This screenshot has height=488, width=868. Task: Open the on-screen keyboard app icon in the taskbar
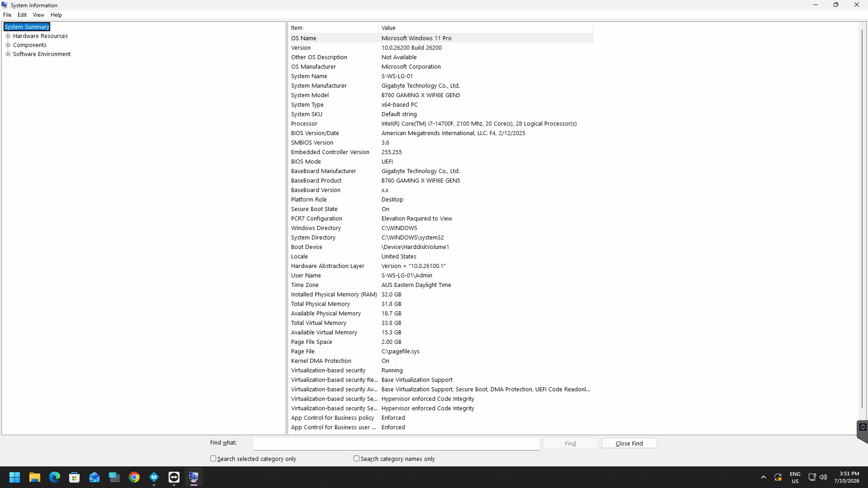click(114, 477)
